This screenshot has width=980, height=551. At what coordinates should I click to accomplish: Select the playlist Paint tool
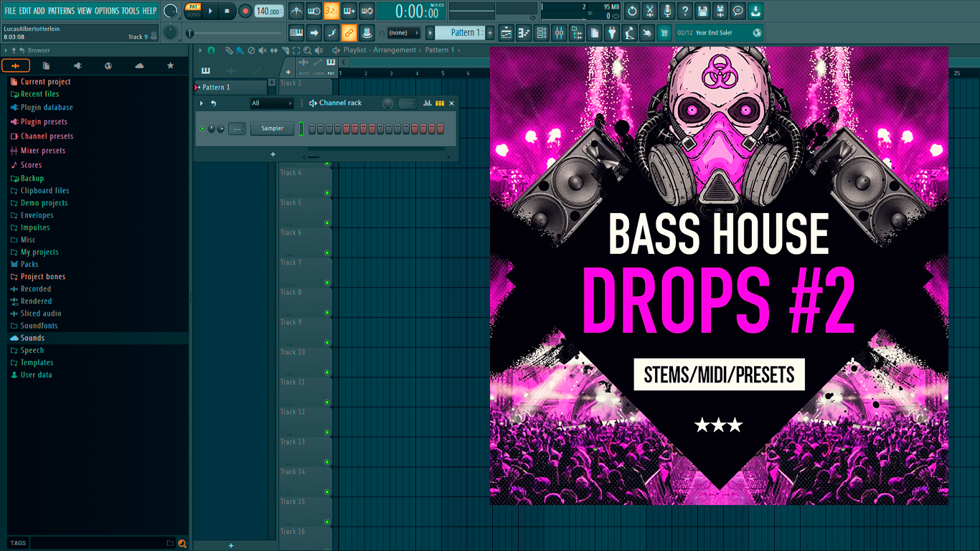tap(240, 50)
